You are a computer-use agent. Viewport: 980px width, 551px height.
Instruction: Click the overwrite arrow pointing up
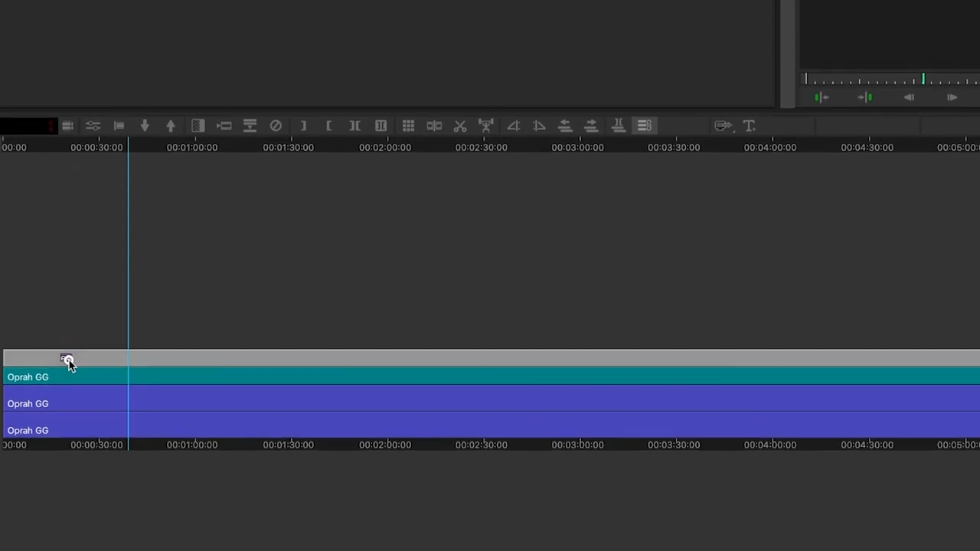coord(171,126)
